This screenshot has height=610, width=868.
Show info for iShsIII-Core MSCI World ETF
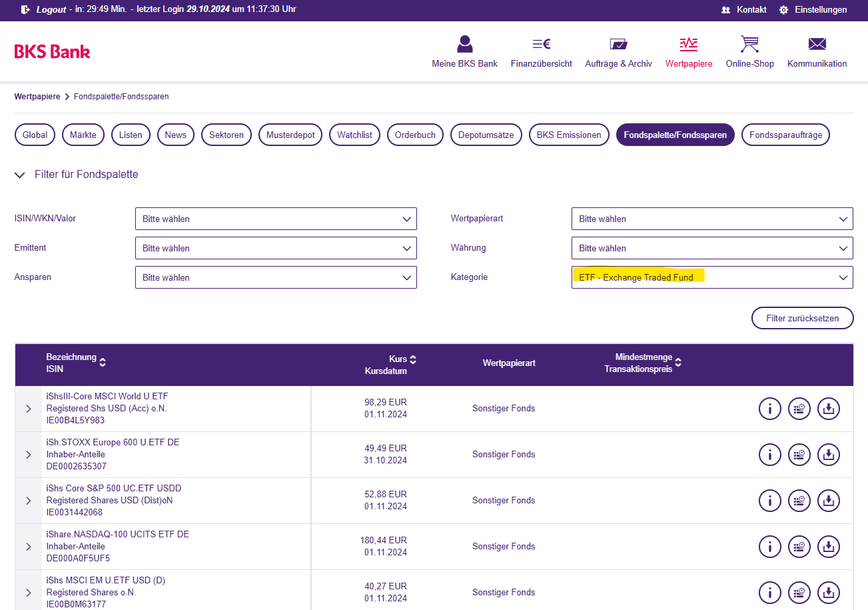770,409
